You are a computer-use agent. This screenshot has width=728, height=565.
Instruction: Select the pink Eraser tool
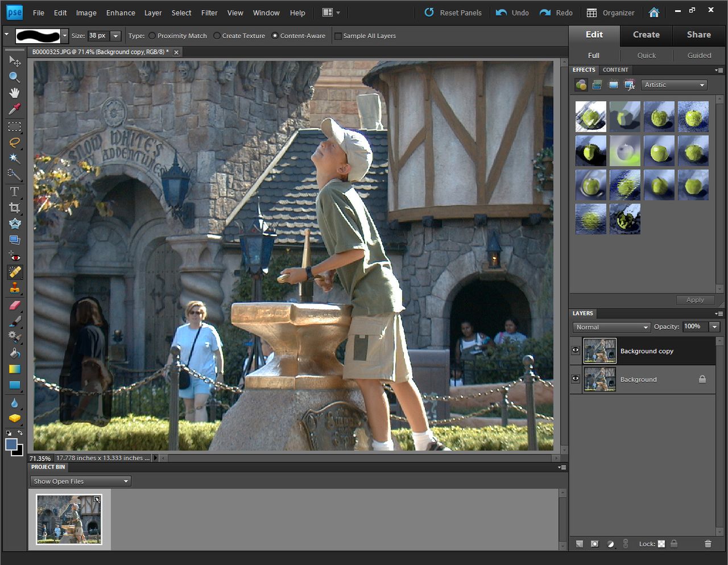(15, 305)
